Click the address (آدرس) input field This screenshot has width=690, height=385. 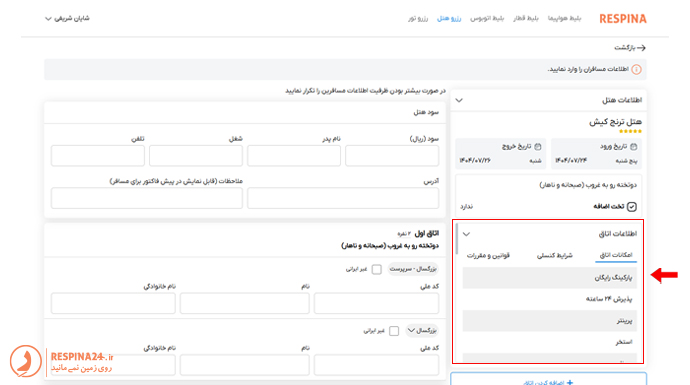343,198
